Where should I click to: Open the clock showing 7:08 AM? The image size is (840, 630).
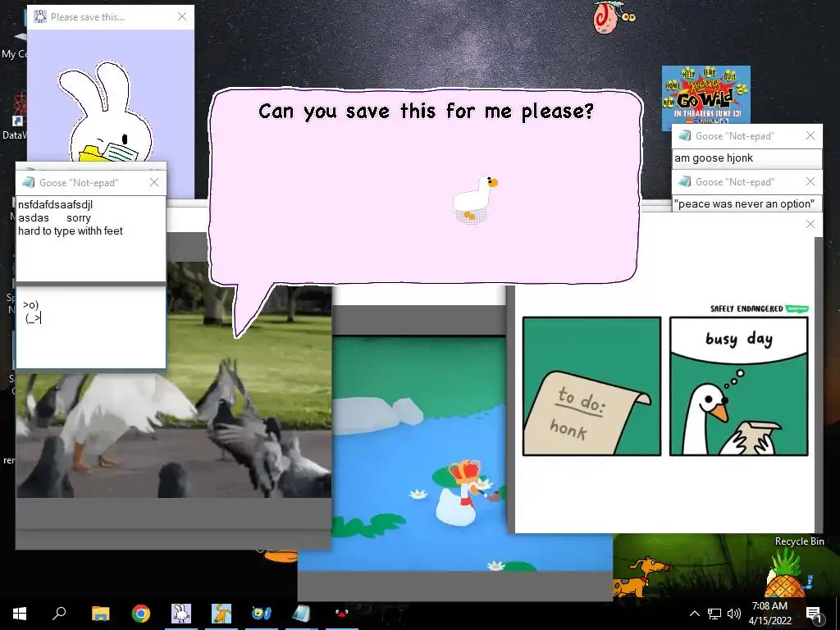click(x=769, y=613)
